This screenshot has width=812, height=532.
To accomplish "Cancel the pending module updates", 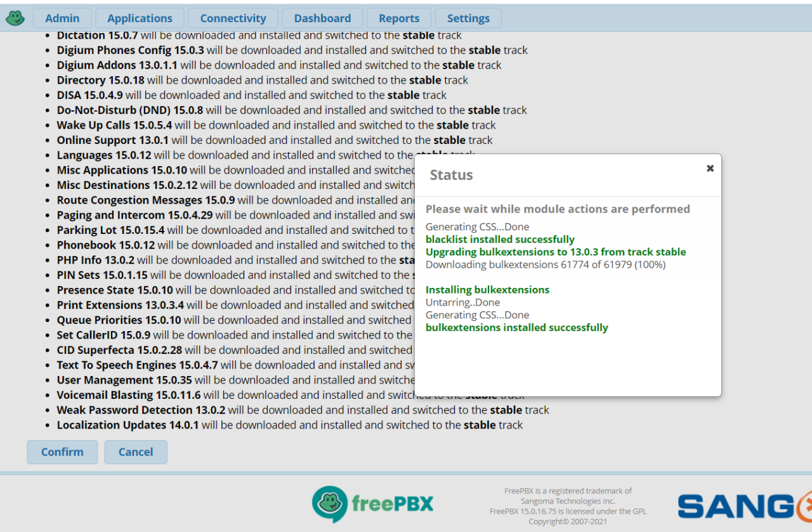I will pos(135,451).
